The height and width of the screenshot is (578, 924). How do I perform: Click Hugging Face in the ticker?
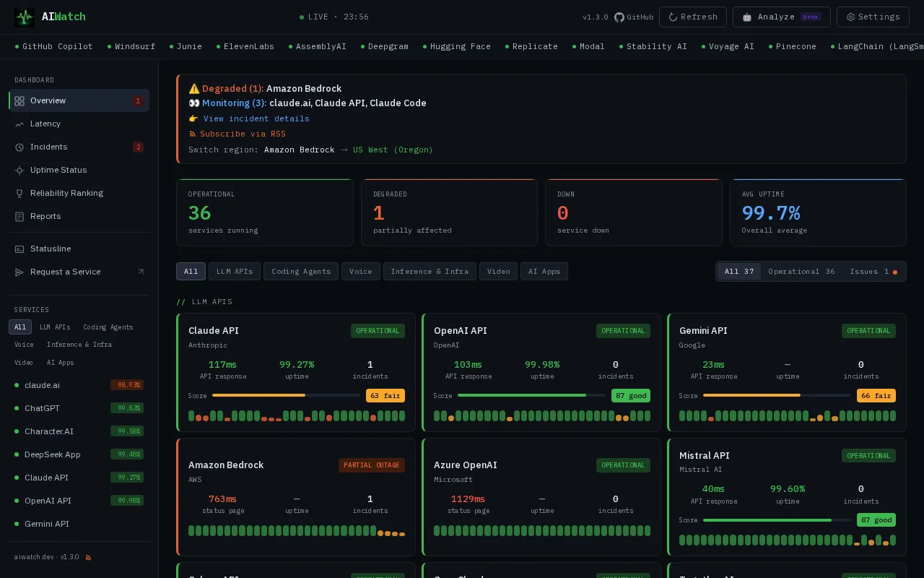457,46
